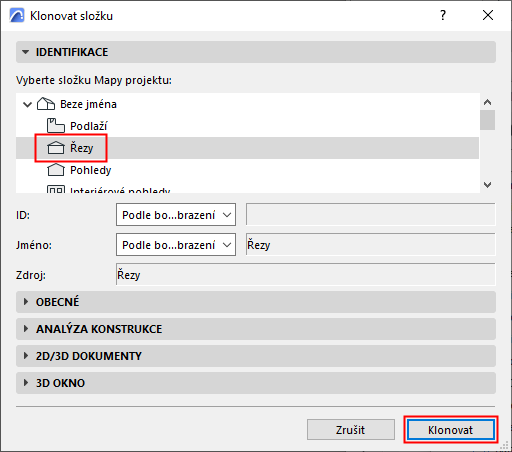Click the Pohledy elevation folder icon

[x=56, y=170]
